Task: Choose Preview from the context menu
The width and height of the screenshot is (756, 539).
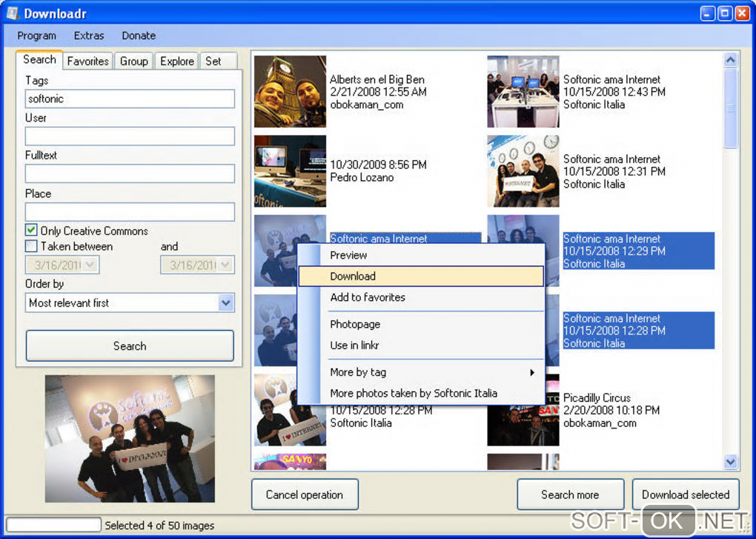Action: point(421,256)
